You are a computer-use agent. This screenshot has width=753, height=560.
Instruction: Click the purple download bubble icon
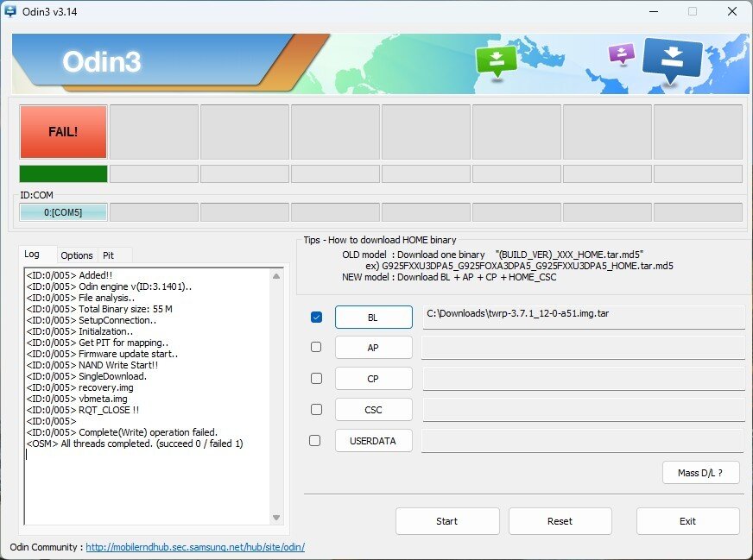pos(621,54)
